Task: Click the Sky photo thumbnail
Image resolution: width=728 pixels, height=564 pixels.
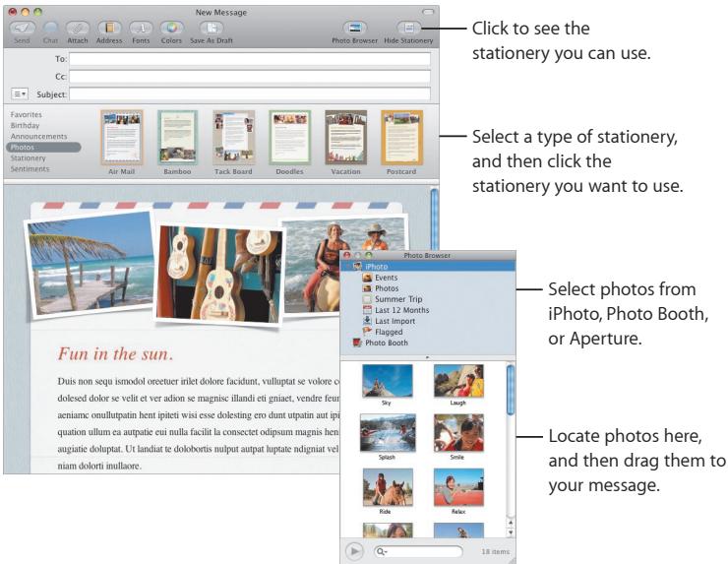Action: coord(388,381)
